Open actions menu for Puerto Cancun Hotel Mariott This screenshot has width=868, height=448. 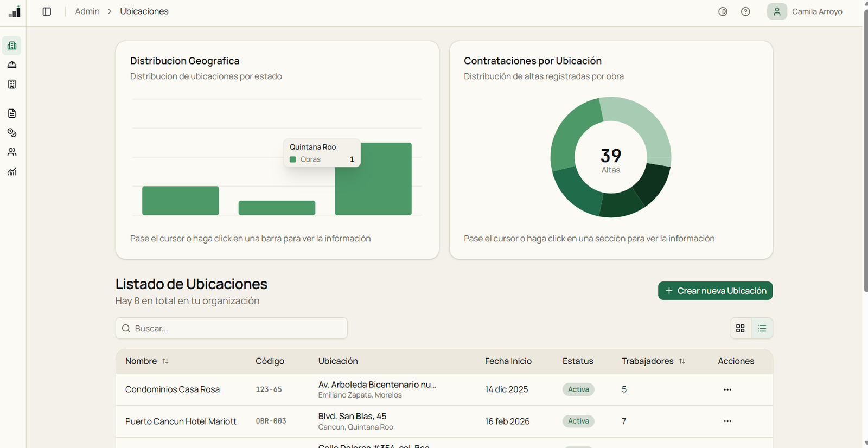click(727, 421)
